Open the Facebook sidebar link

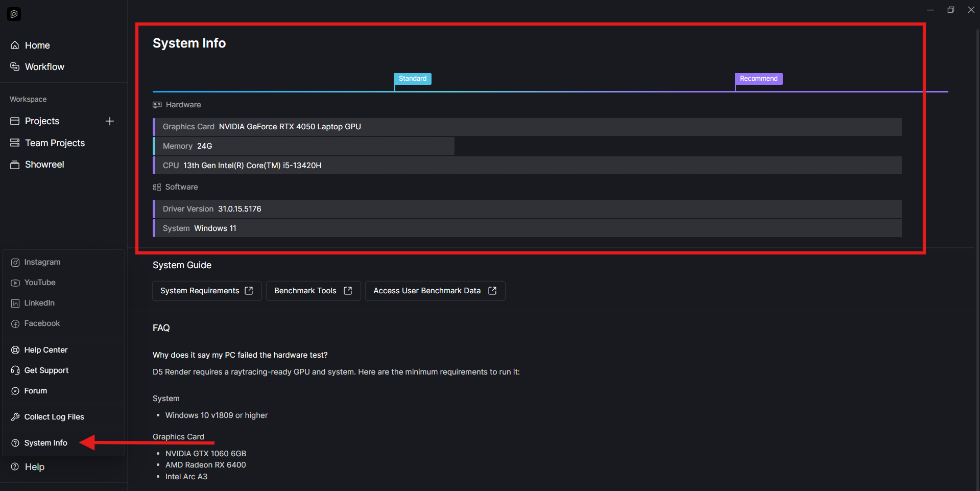(42, 323)
